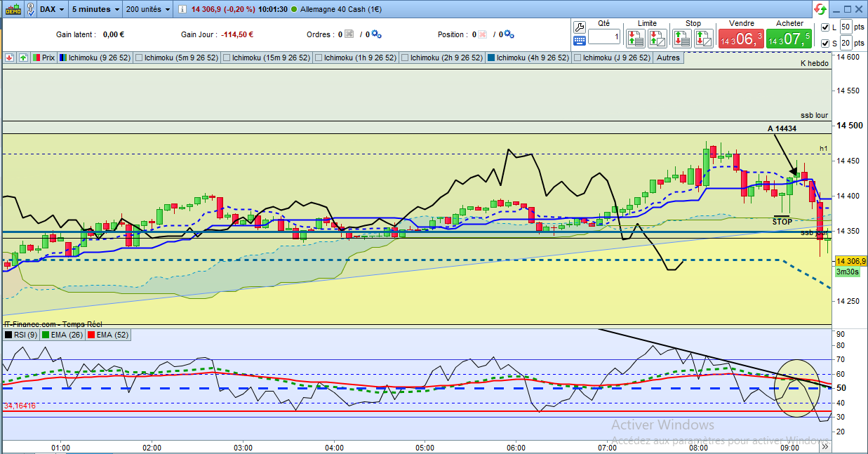Open position settings gear icon
Screen dimensions: 868x454
click(x=509, y=34)
